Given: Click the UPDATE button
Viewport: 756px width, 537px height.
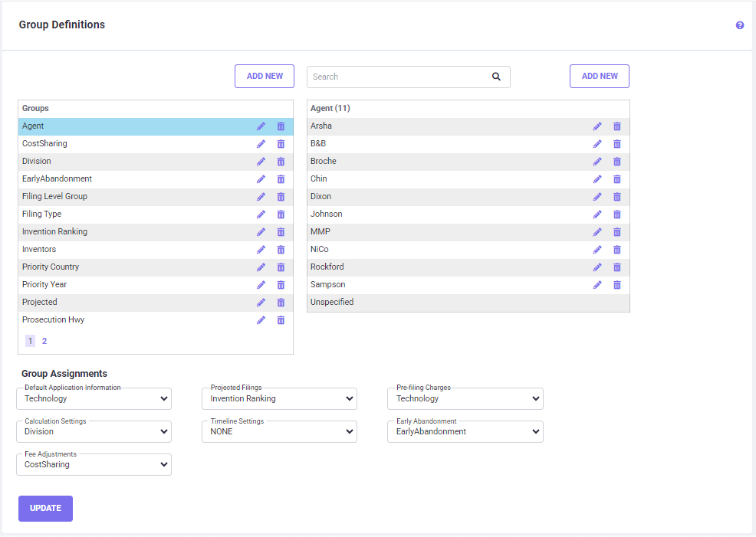Looking at the screenshot, I should coord(45,509).
